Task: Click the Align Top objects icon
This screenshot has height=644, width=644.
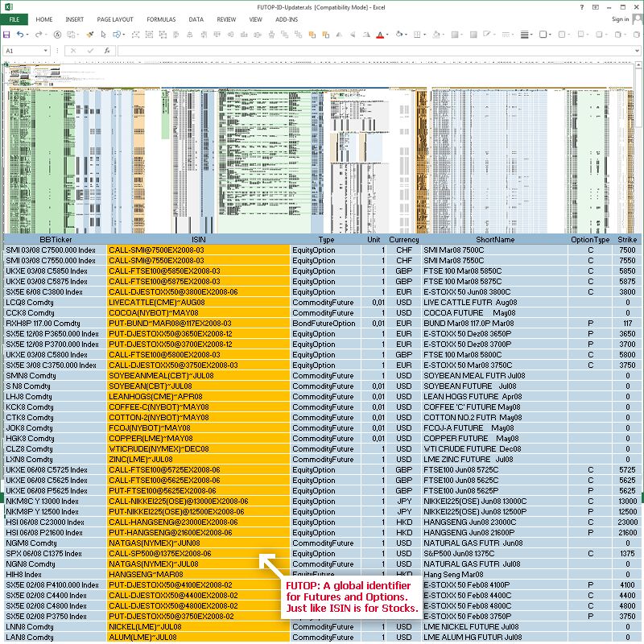Action: [x=217, y=35]
